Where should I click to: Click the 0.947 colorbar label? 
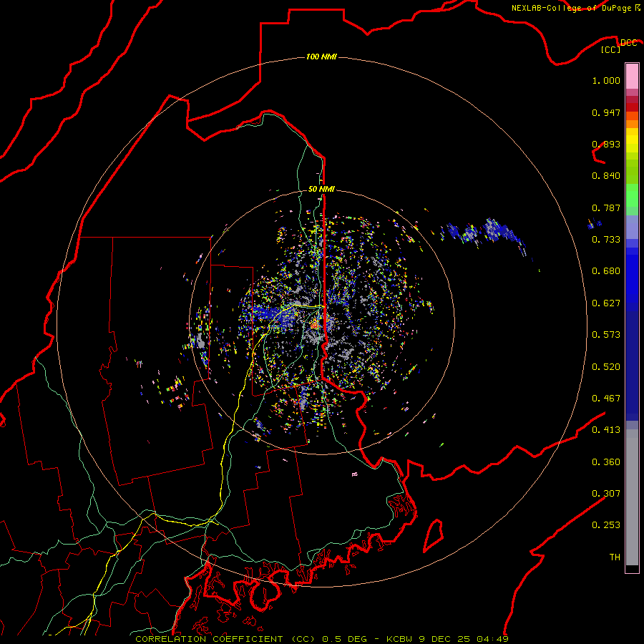[606, 112]
